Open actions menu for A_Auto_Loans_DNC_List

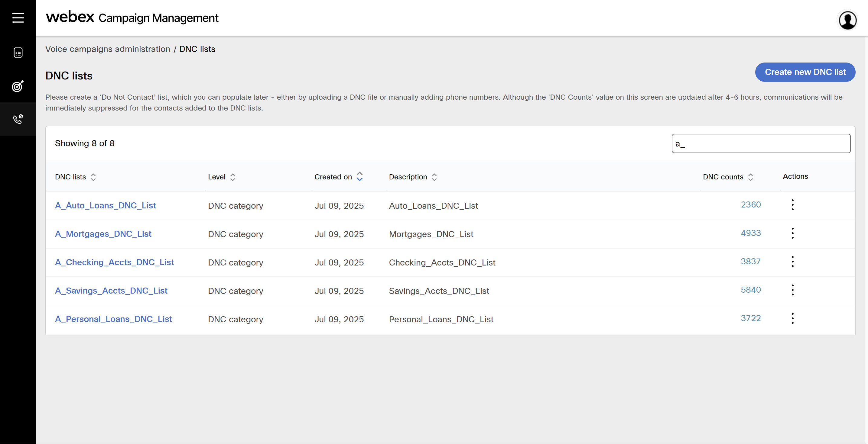click(792, 205)
